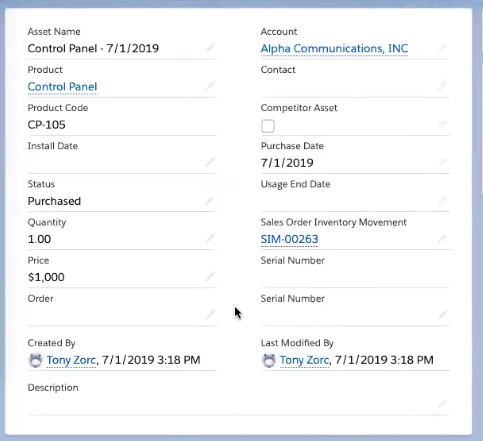483x441 pixels.
Task: Click edit pencil for Asset Name field
Action: (210, 48)
